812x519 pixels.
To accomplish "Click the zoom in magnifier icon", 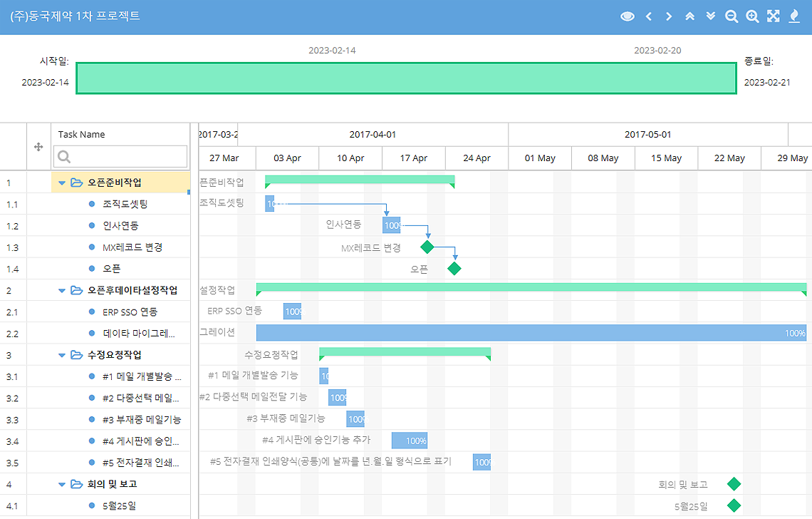I will pos(752,16).
